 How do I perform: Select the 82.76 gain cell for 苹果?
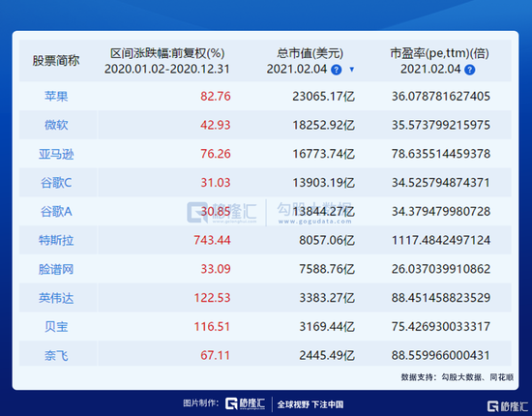216,97
